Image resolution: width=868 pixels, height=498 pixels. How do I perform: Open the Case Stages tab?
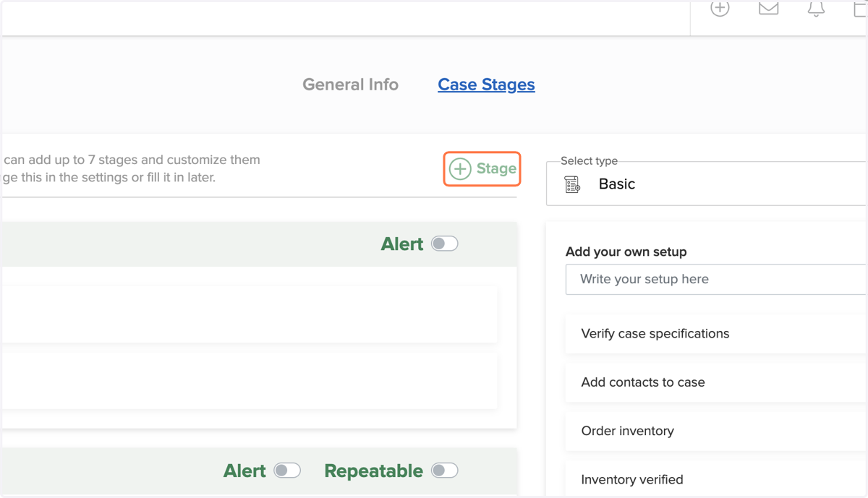[486, 85]
